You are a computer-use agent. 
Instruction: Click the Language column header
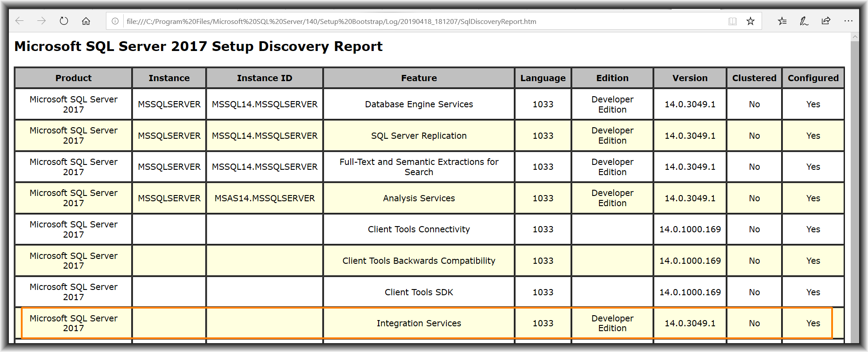tap(543, 78)
